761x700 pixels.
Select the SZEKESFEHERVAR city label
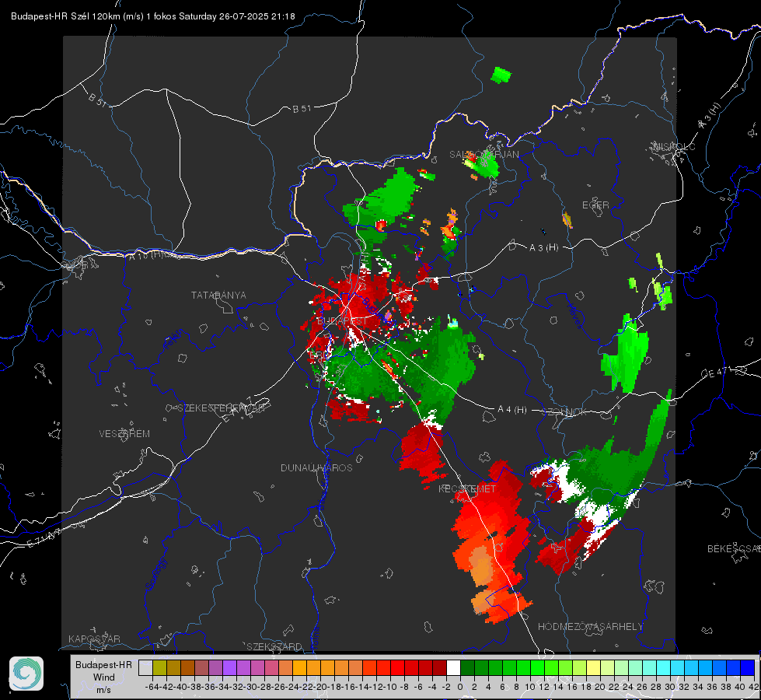pyautogui.click(x=221, y=408)
